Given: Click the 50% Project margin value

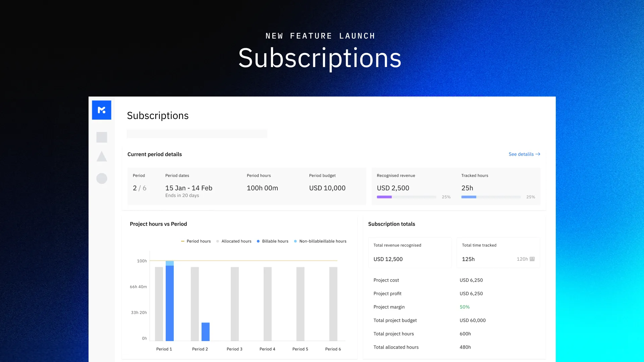Looking at the screenshot, I should click(x=464, y=307).
